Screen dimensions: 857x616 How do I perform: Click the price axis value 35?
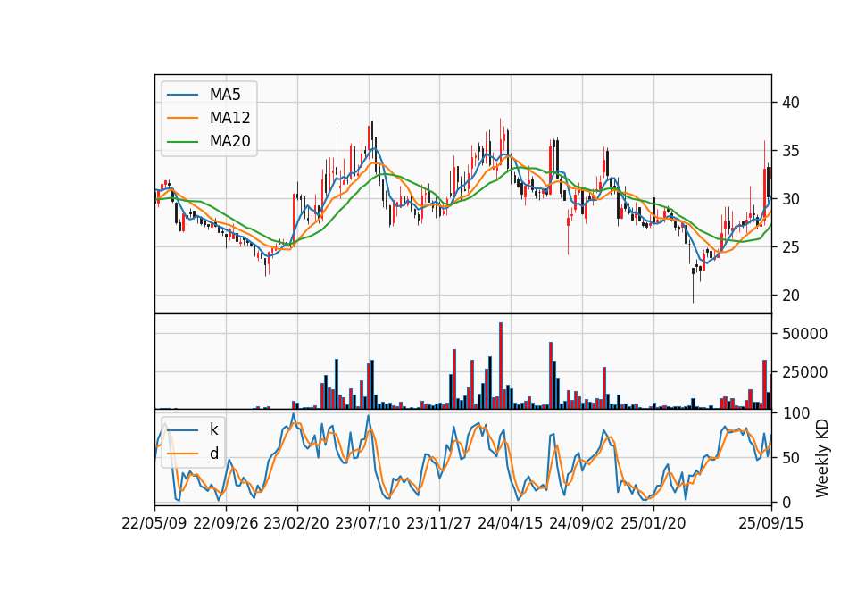pyautogui.click(x=791, y=151)
